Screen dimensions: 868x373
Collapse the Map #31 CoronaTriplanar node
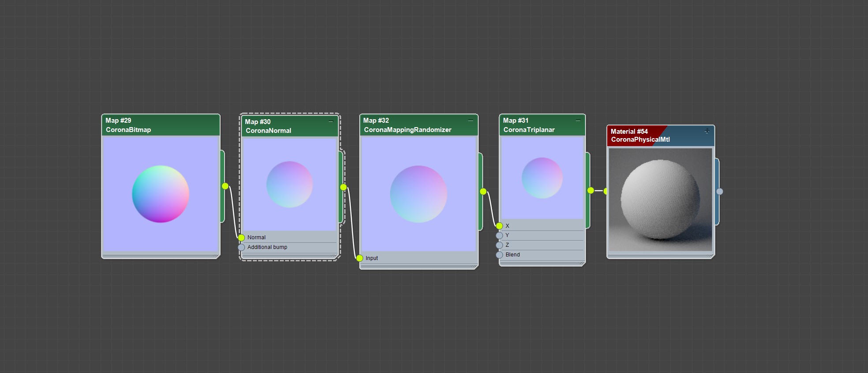click(578, 120)
